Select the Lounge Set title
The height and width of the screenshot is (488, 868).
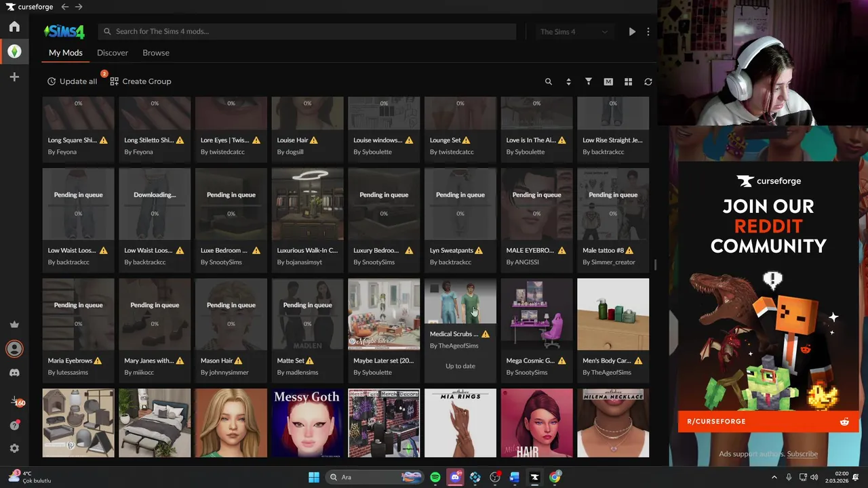(445, 140)
